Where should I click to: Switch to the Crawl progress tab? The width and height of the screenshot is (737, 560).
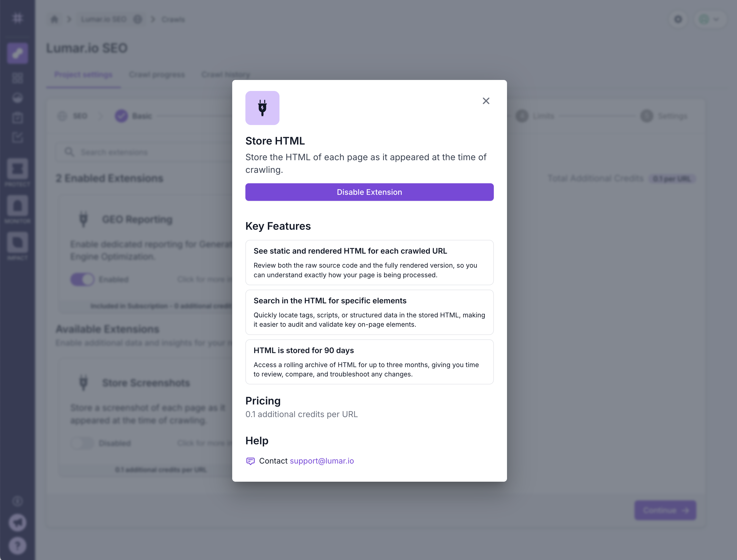[157, 75]
